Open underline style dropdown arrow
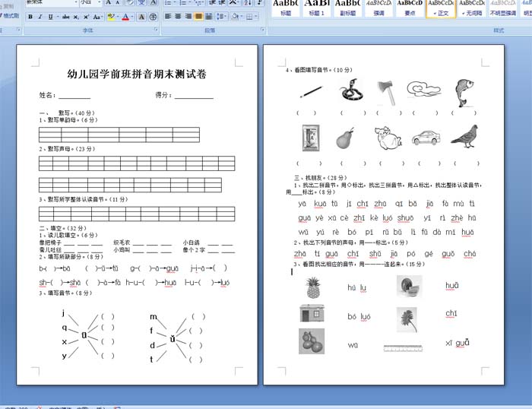 pos(58,17)
